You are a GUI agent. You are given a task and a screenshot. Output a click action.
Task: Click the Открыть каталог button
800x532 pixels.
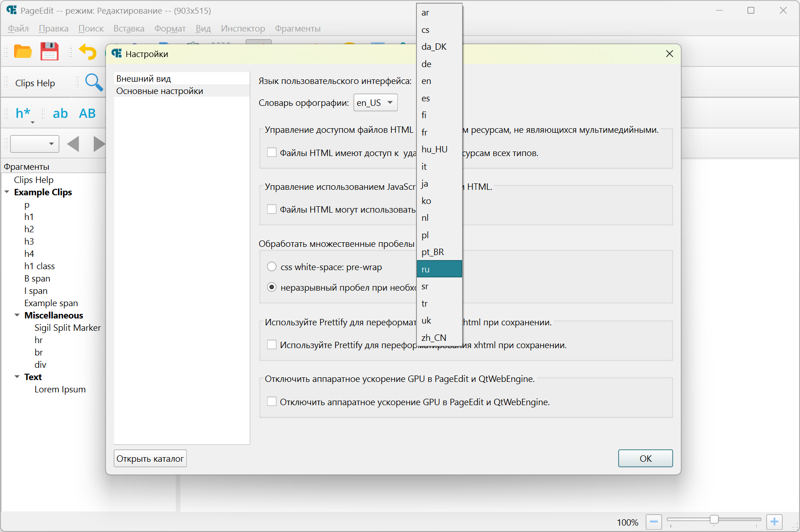(150, 459)
